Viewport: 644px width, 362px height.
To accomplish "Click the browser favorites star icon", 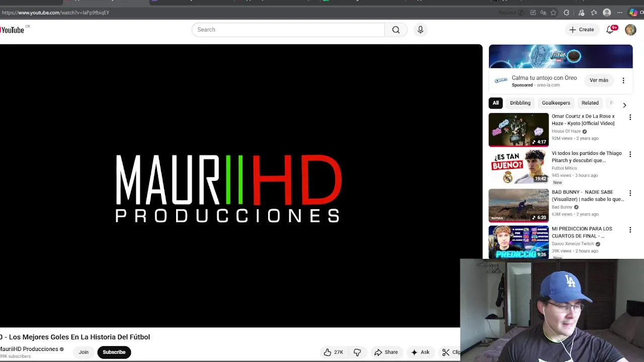I will point(553,13).
